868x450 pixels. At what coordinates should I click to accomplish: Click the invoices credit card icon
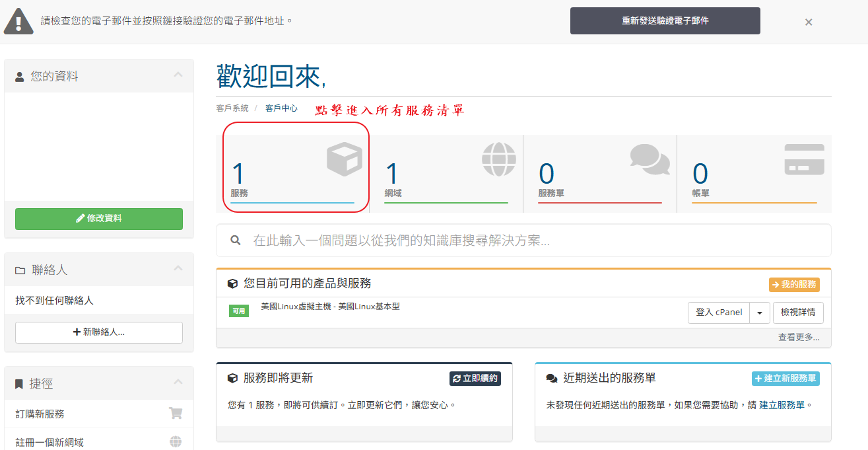click(x=804, y=159)
